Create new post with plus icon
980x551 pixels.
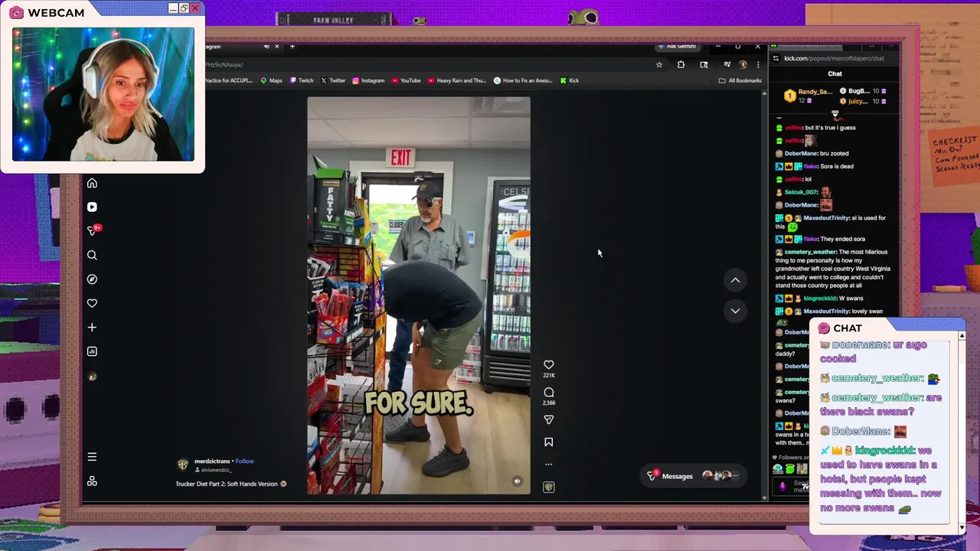coord(92,328)
